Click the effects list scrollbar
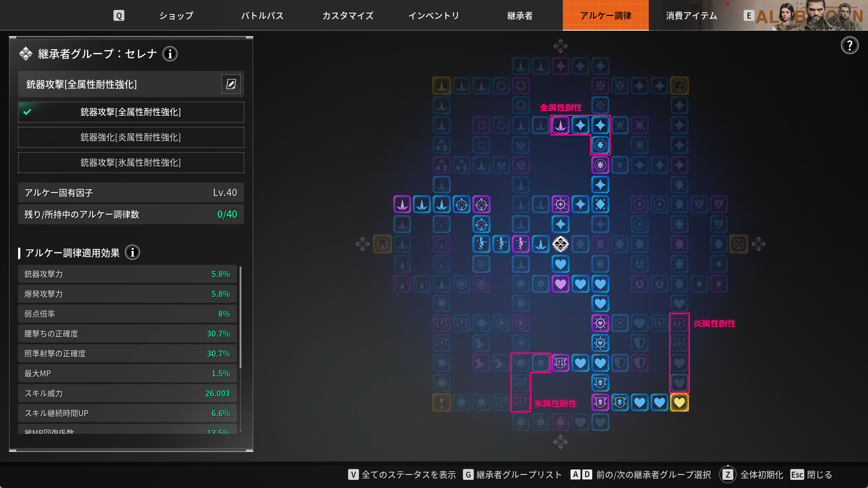 pos(241,316)
